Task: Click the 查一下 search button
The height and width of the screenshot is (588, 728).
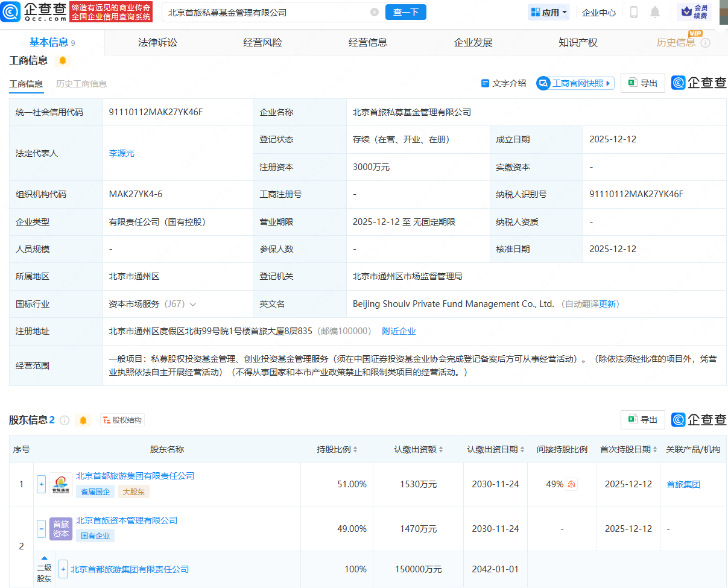Action: point(405,12)
